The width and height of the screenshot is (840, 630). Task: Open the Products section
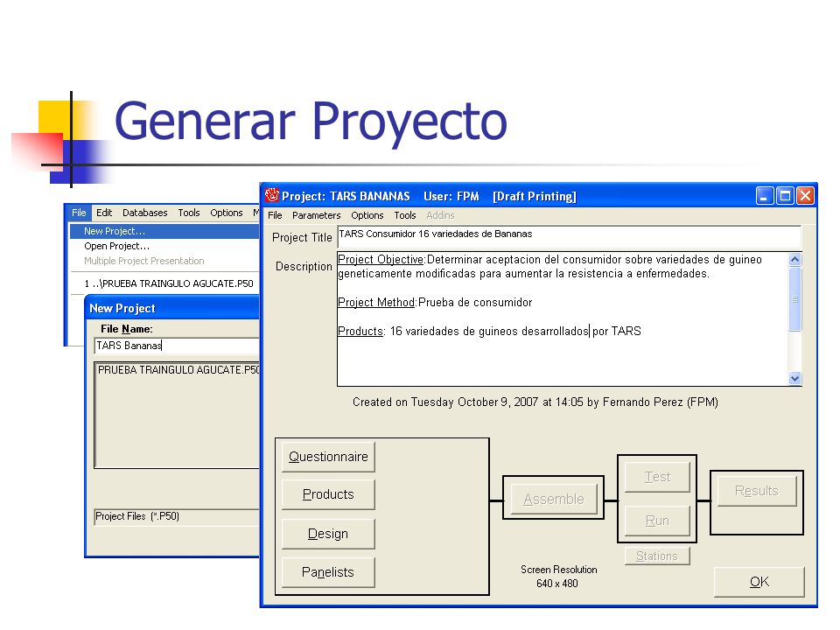(328, 494)
